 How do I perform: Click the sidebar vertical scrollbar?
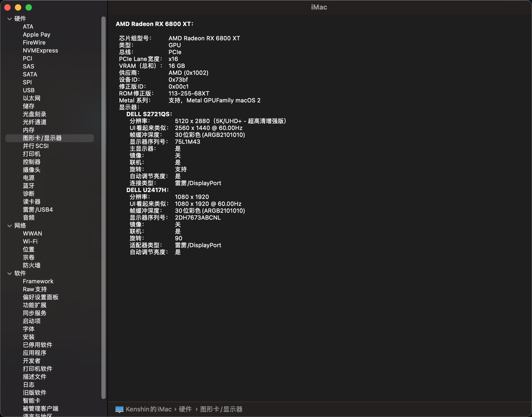104,207
